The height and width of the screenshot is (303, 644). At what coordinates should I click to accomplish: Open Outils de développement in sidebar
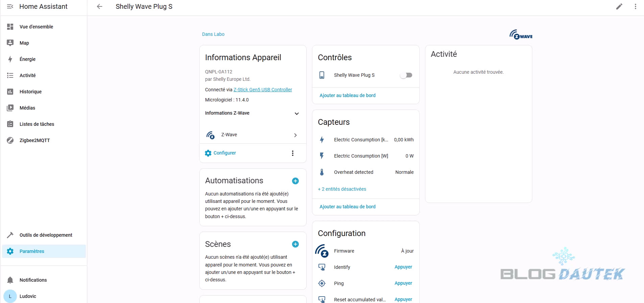[x=46, y=235]
